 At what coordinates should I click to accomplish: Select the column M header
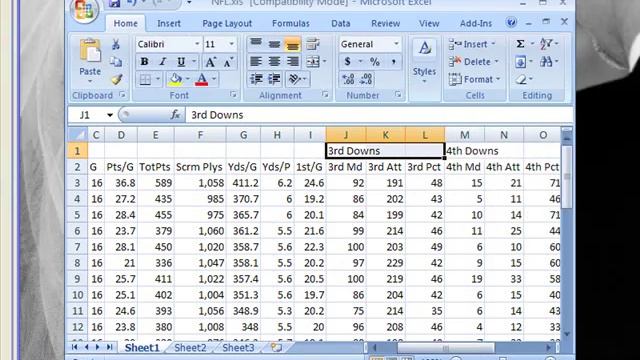click(x=464, y=135)
